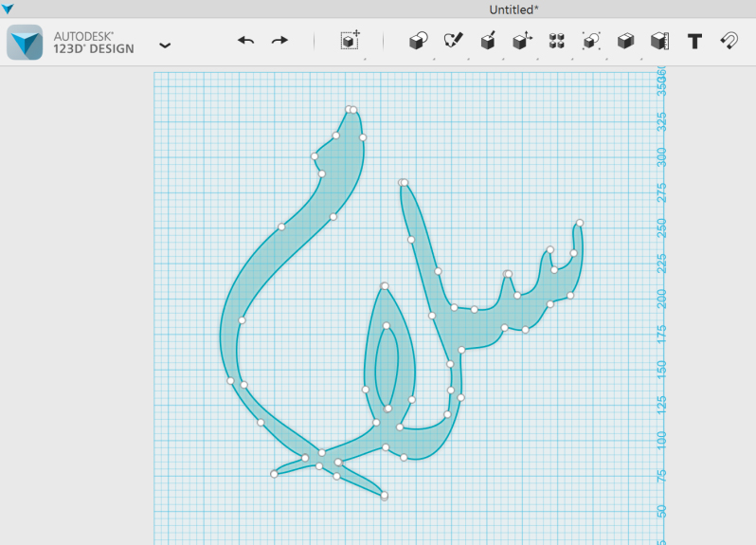Open the application menu dropdown arrow
The image size is (756, 545).
click(x=165, y=45)
